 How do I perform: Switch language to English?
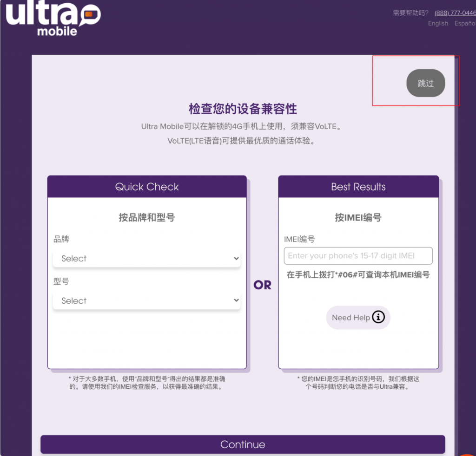click(438, 23)
